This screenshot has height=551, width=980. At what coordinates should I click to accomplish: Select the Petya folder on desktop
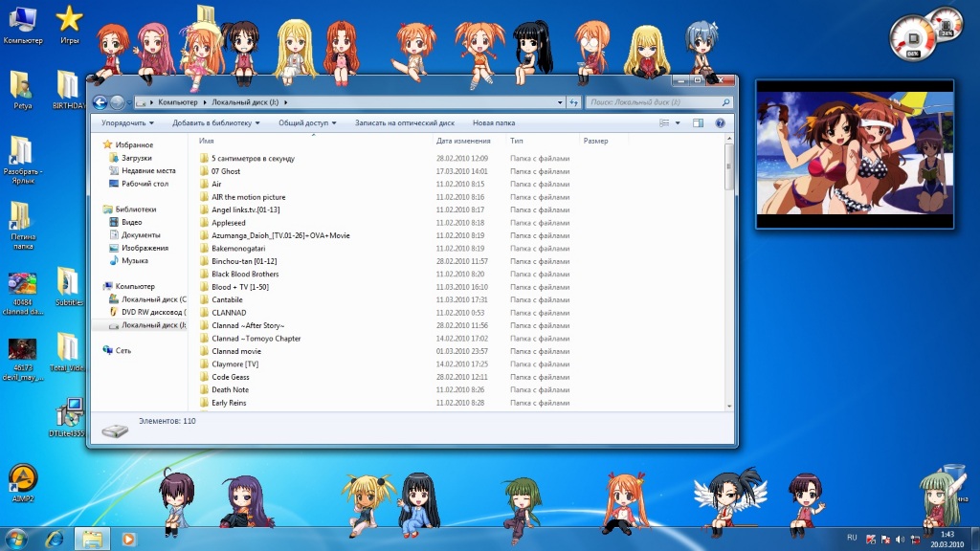pos(23,90)
